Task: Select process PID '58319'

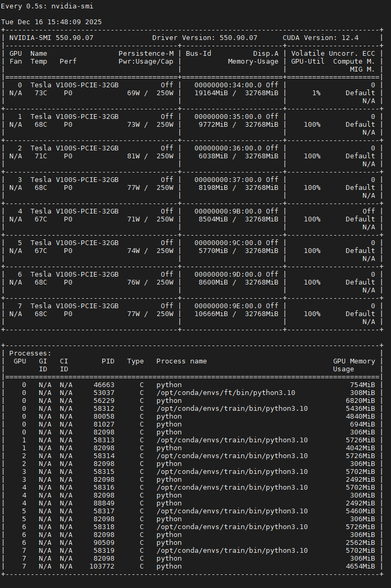Action: tap(104, 551)
